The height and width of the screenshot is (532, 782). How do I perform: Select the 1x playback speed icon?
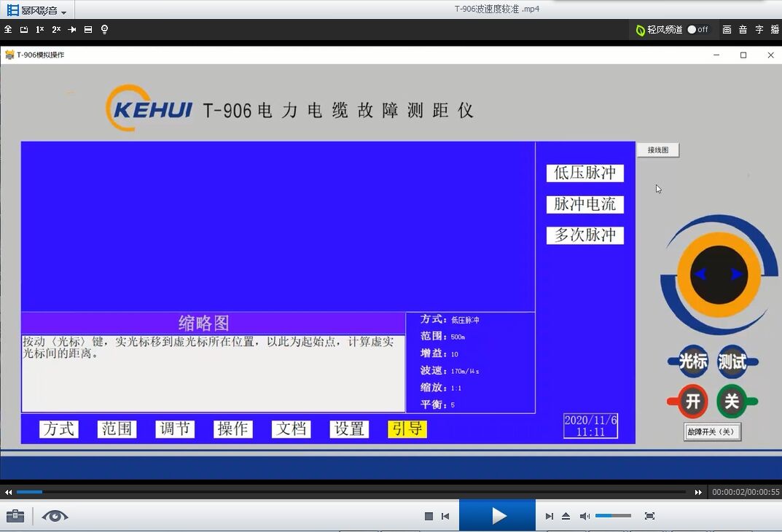[39, 30]
